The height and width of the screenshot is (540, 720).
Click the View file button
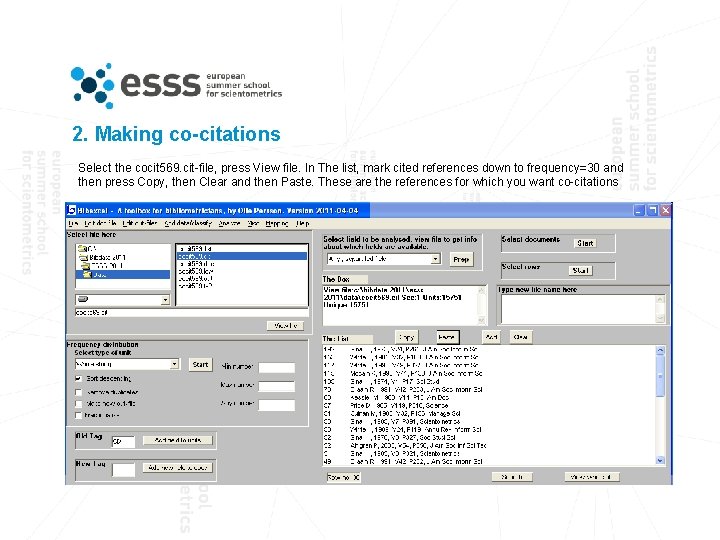(x=285, y=326)
